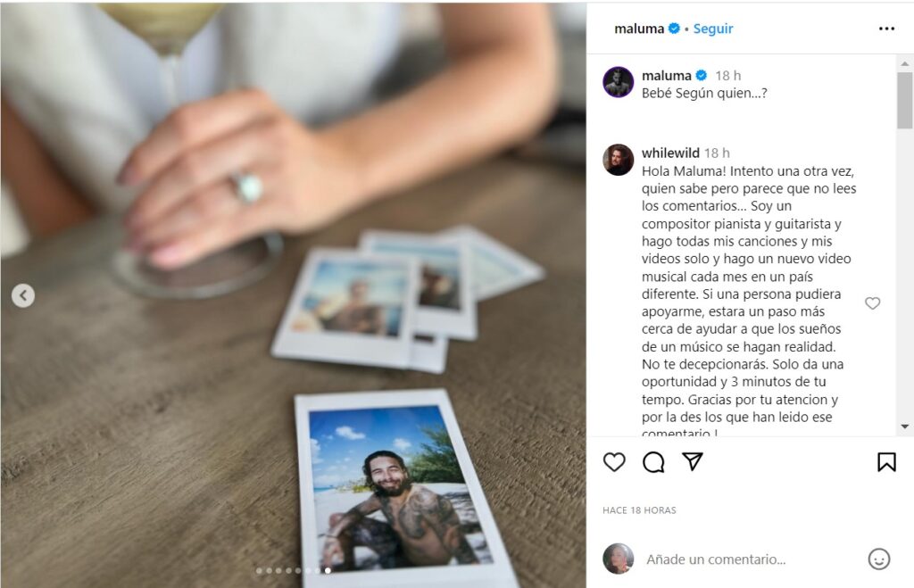Open the three-dots more options menu
914x588 pixels.
(x=886, y=29)
